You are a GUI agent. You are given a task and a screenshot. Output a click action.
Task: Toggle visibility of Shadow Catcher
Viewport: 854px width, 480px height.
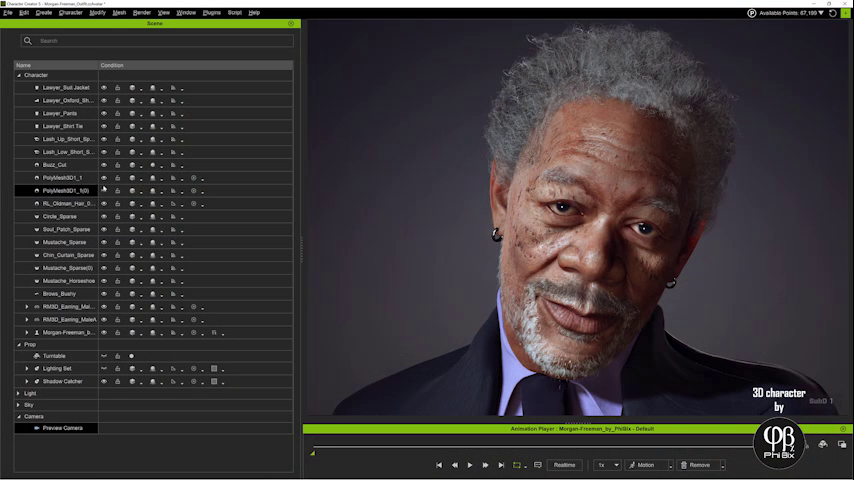pyautogui.click(x=103, y=382)
